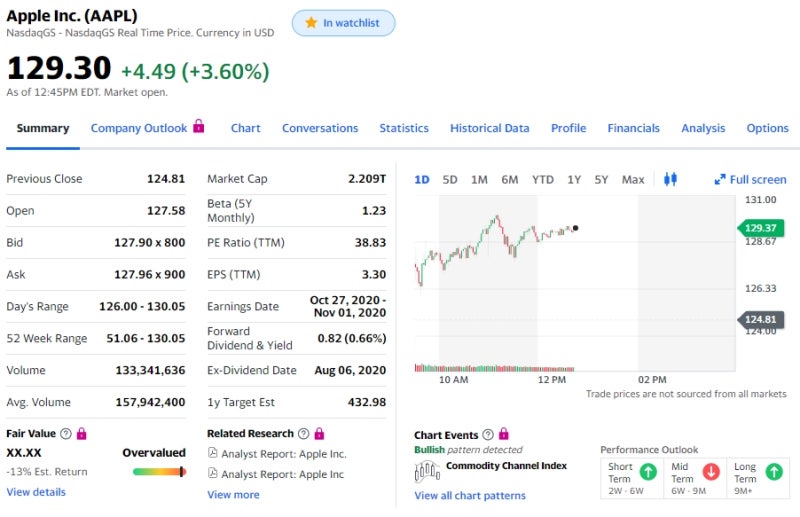Click the PE Ratio value 38.83
The image size is (800, 517).
coord(370,242)
